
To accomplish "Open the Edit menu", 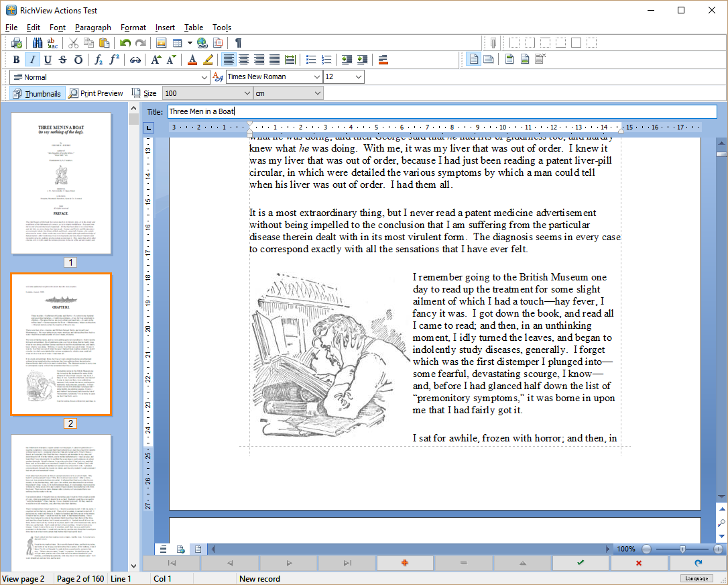I will 34,28.
